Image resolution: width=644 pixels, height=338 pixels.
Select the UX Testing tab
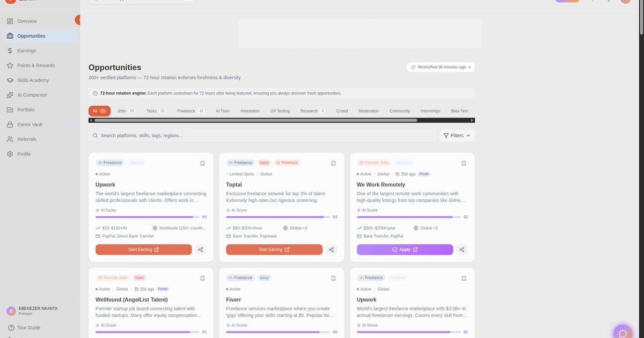(280, 111)
